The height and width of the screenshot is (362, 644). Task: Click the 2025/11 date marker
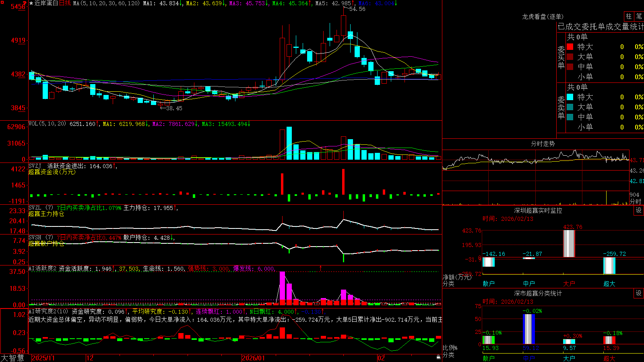click(x=43, y=358)
